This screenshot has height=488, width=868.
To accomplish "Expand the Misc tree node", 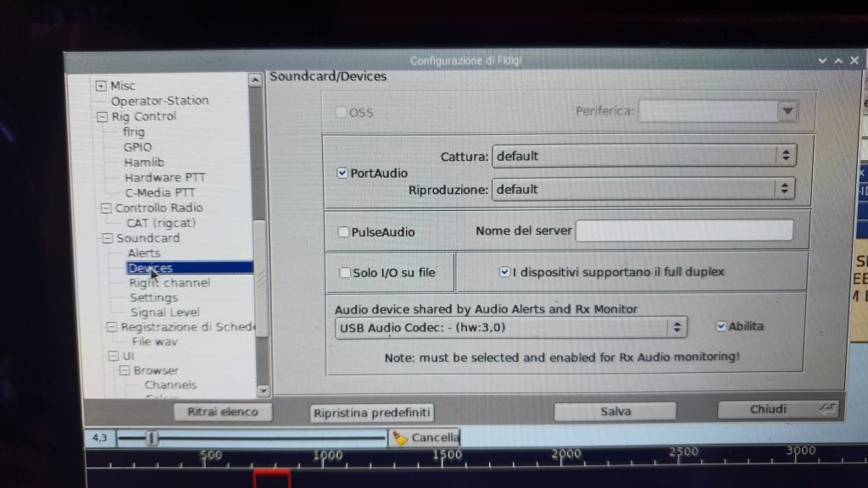I will [x=101, y=86].
